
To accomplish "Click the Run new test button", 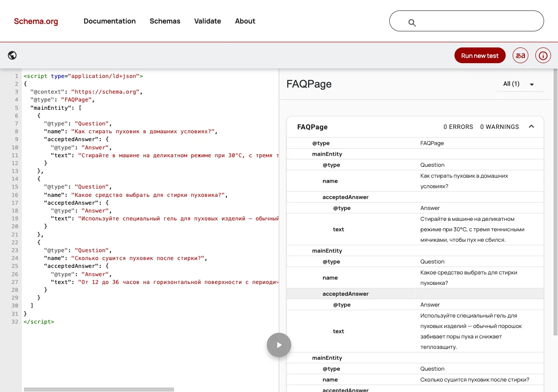I will 480,55.
